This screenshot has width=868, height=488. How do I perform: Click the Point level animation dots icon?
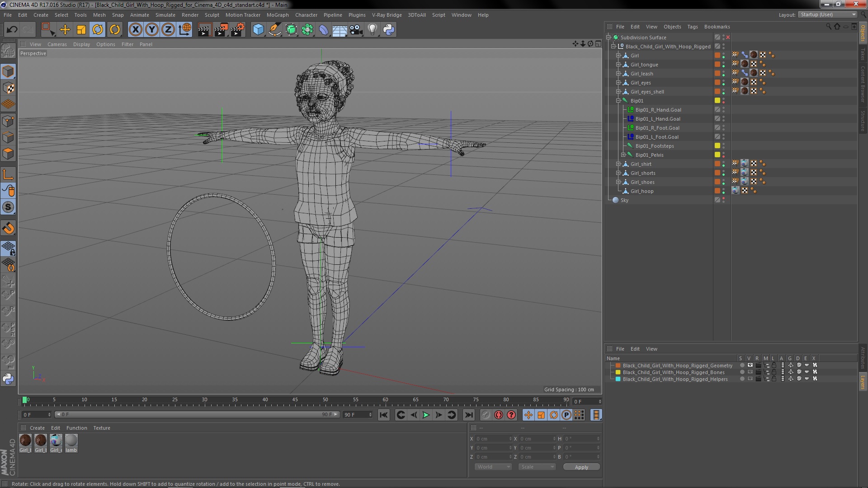[x=579, y=415]
